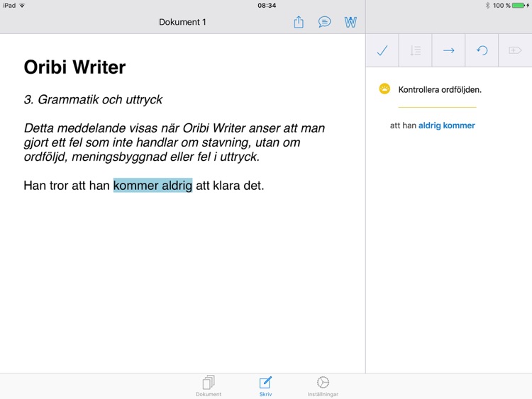Click the "Dokument 1" title

coord(182,22)
